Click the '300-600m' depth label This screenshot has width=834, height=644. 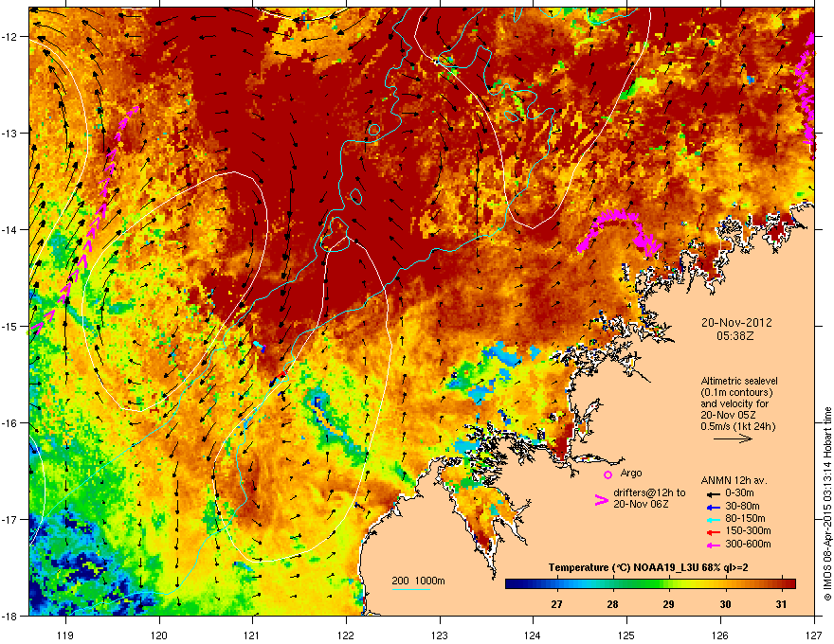(749, 544)
